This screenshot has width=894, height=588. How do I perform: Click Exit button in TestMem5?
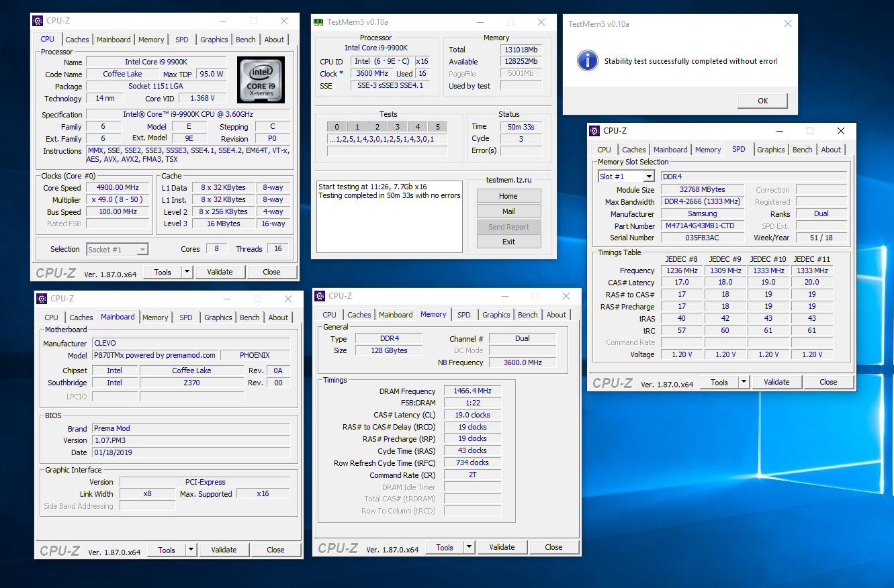point(508,242)
